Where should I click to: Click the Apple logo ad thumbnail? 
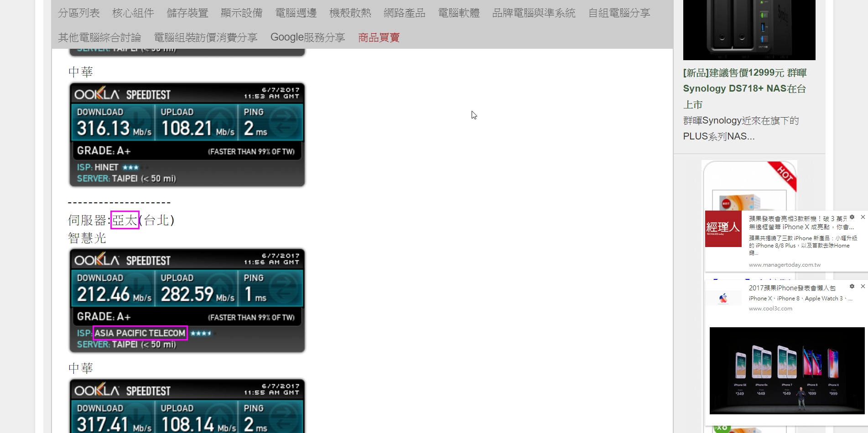[723, 299]
